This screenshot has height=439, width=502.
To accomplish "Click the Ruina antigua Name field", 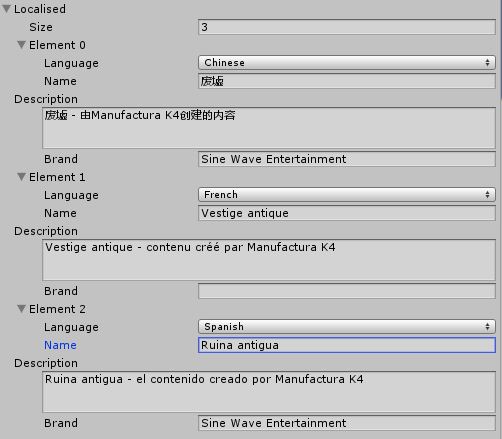I will pyautogui.click(x=347, y=345).
